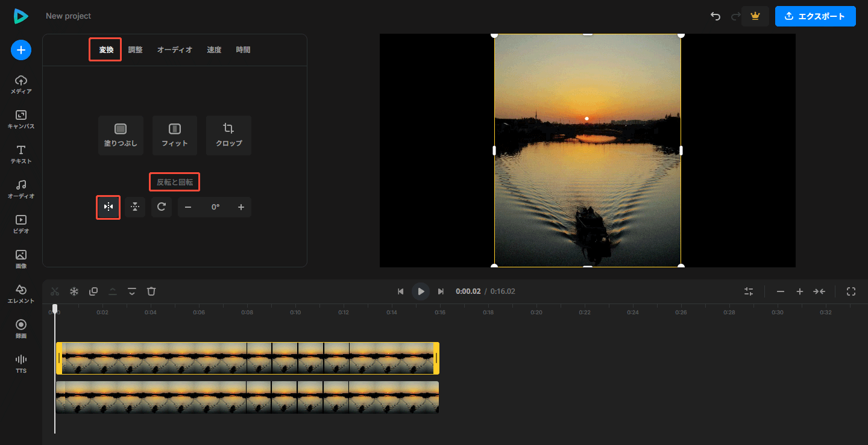868x445 pixels.
Task: Play the video preview
Action: pos(421,291)
